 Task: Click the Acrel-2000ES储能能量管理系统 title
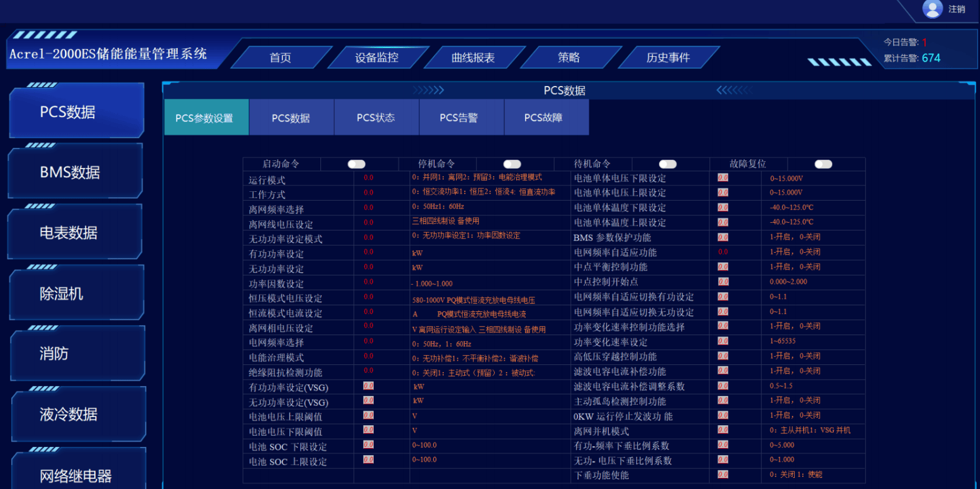tap(108, 54)
